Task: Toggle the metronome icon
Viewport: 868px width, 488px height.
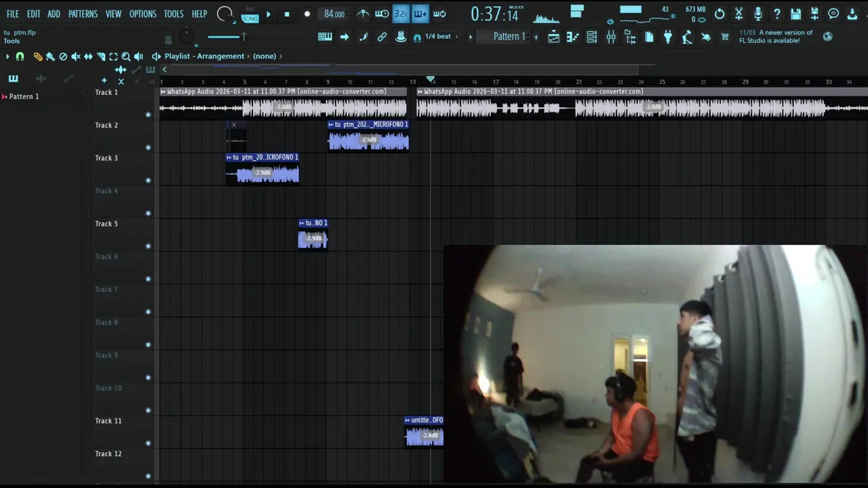Action: (x=363, y=14)
